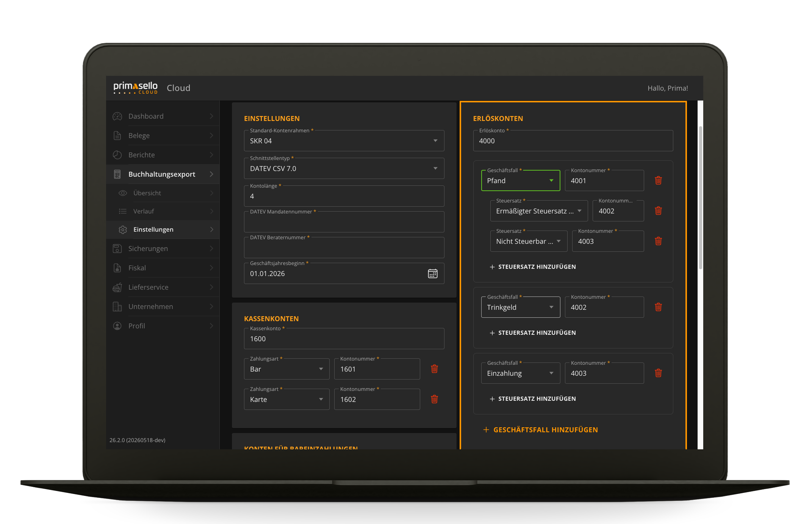Delete the Trinkgeld Geschäftsfall row

659,307
